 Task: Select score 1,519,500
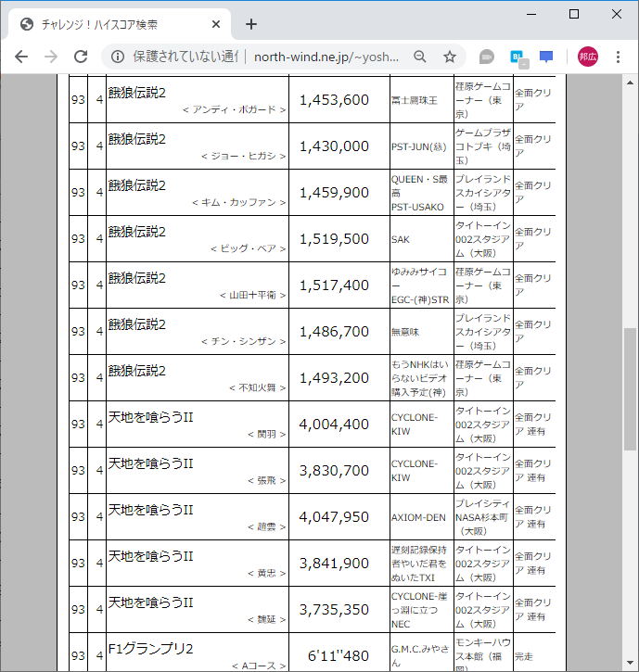[334, 239]
